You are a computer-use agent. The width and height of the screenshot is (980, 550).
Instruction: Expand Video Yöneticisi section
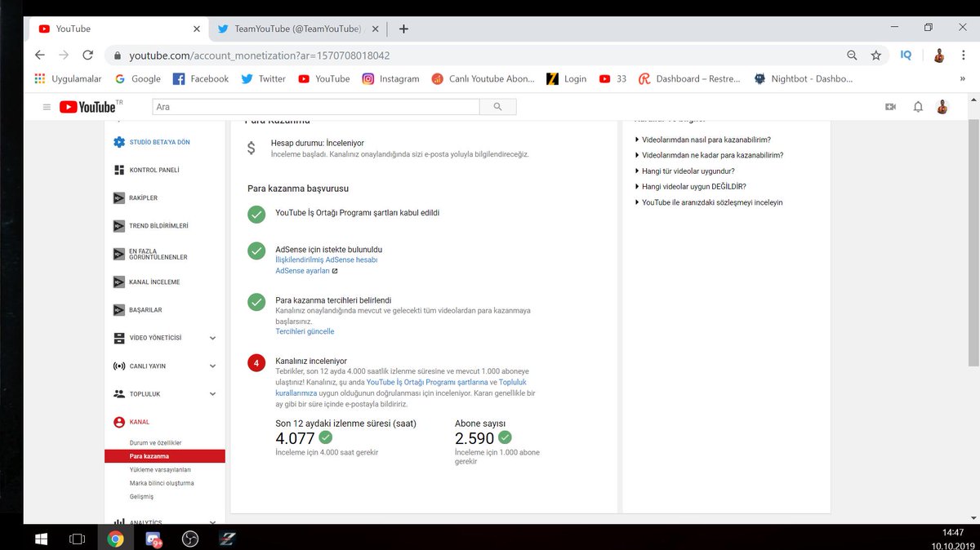tap(212, 338)
